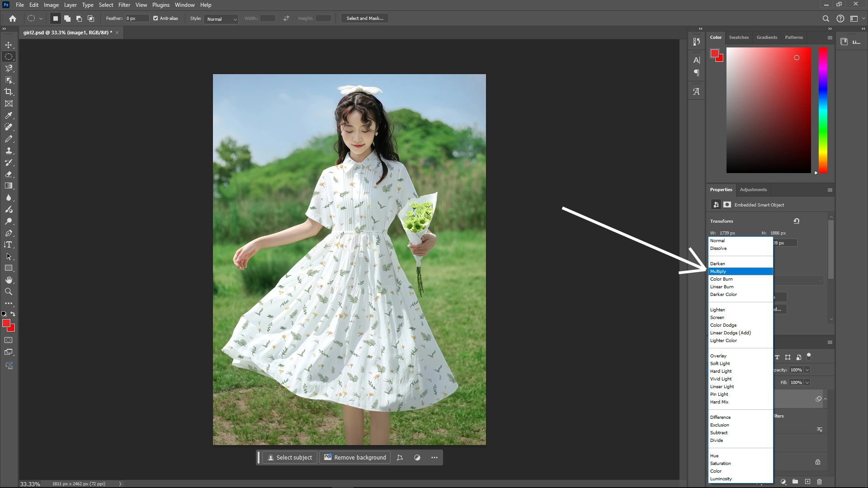Open the delete layer trash icon
This screenshot has height=488, width=868.
(x=819, y=482)
